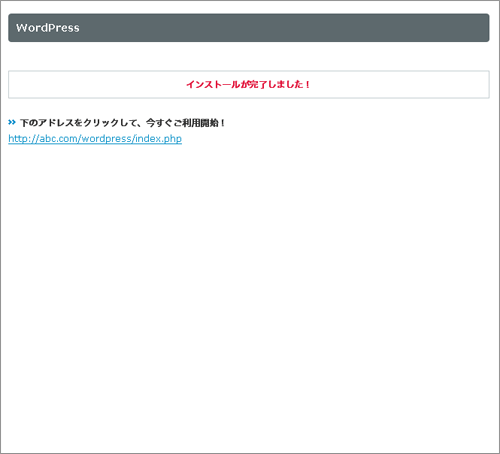
Task: Click the アドレス word in the instruction line
Action: coord(55,123)
